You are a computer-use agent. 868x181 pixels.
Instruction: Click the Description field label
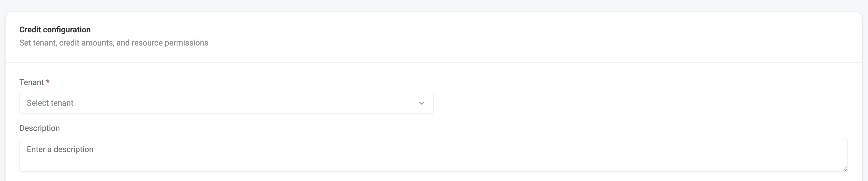pyautogui.click(x=39, y=128)
